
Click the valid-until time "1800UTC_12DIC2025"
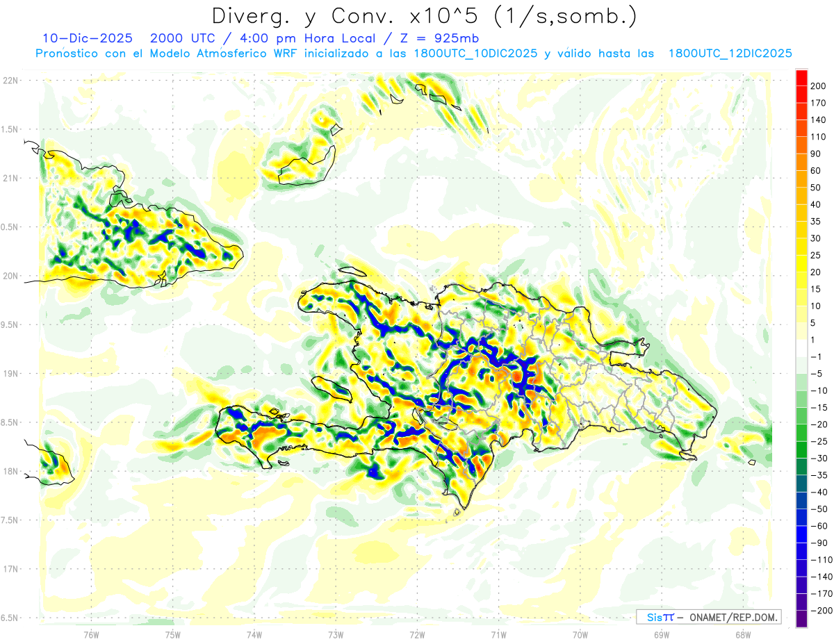730,53
